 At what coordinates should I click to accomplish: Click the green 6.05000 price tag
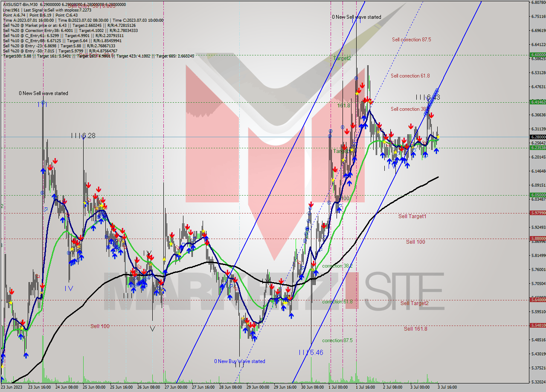(x=537, y=195)
